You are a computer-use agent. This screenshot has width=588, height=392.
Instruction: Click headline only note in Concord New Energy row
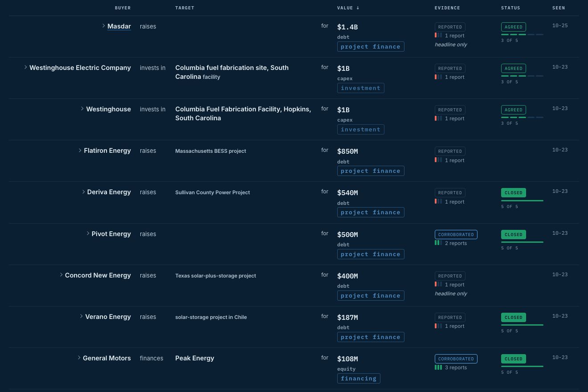(451, 294)
